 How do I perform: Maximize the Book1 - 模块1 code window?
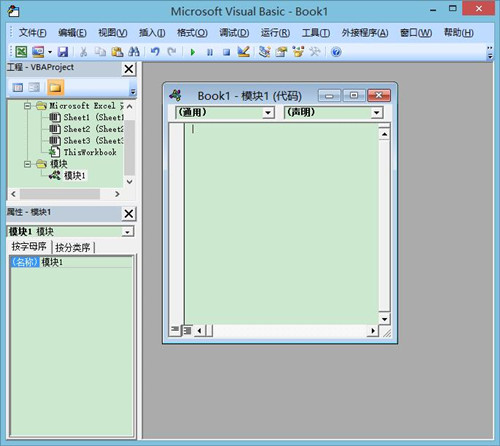[x=354, y=96]
